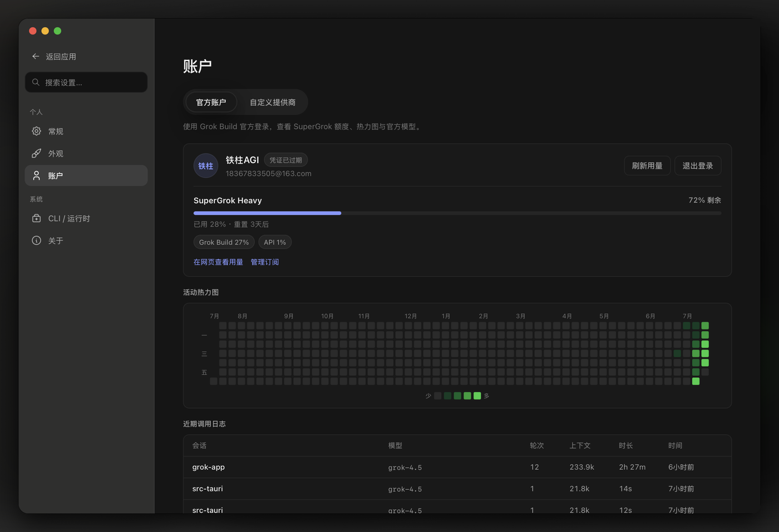Click the 凭证已过期 badge
The image size is (779, 532).
[286, 160]
